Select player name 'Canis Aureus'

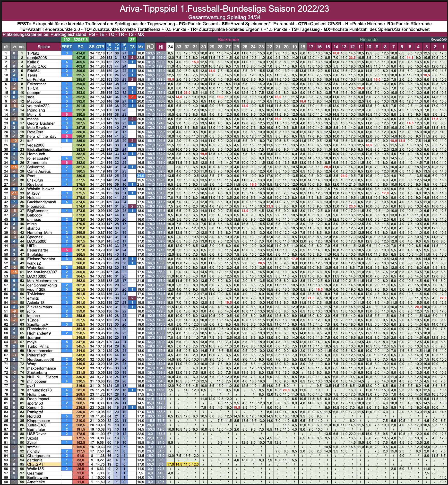(x=39, y=171)
